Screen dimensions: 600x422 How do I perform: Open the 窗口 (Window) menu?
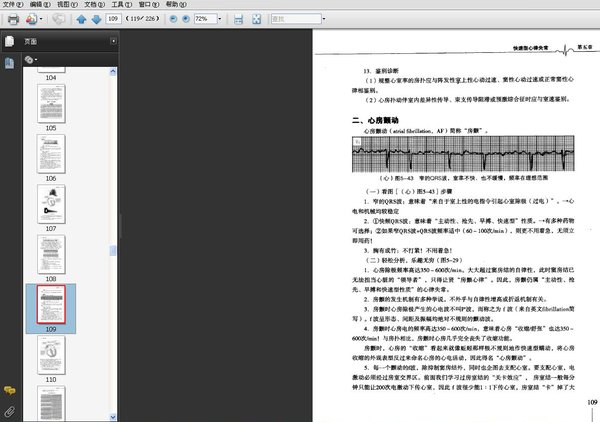(148, 4)
